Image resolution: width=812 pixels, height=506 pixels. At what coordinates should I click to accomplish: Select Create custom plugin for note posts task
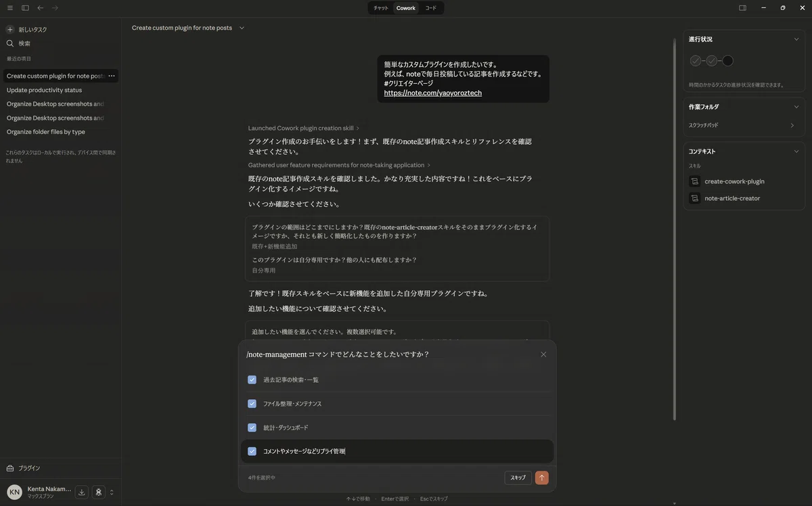pyautogui.click(x=54, y=76)
